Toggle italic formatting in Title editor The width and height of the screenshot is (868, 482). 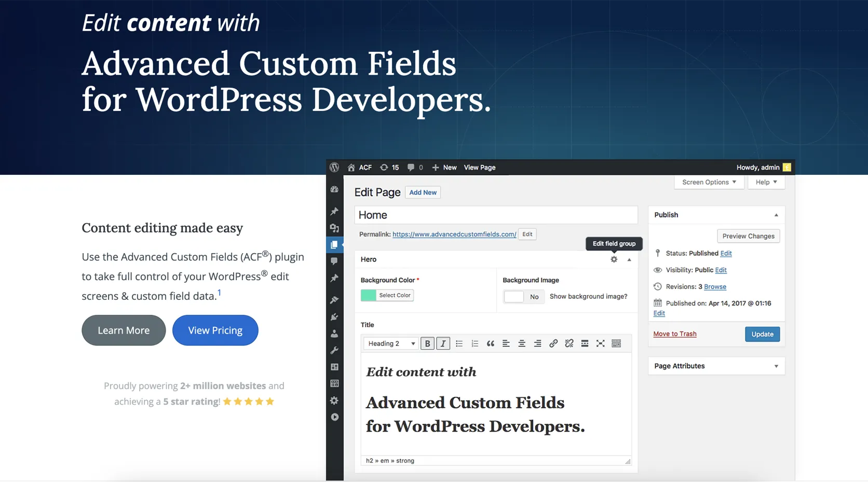443,343
